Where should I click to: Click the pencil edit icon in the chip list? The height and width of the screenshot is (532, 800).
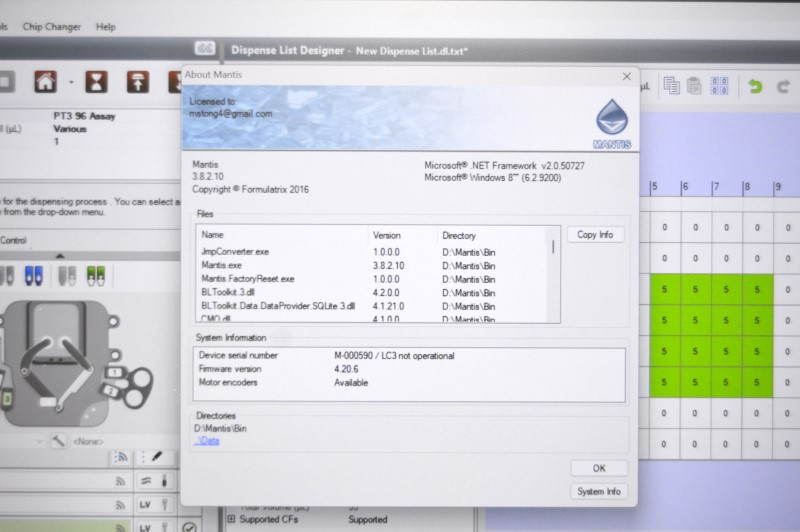pos(157,457)
